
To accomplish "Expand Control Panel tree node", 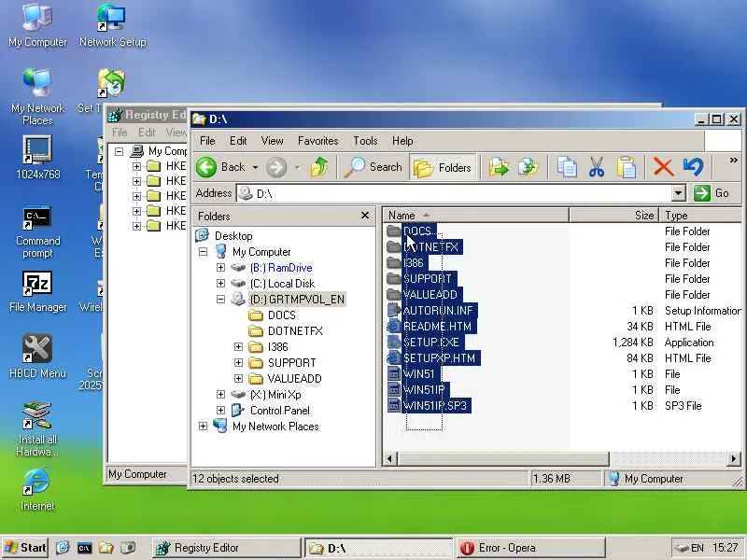I will (x=220, y=411).
